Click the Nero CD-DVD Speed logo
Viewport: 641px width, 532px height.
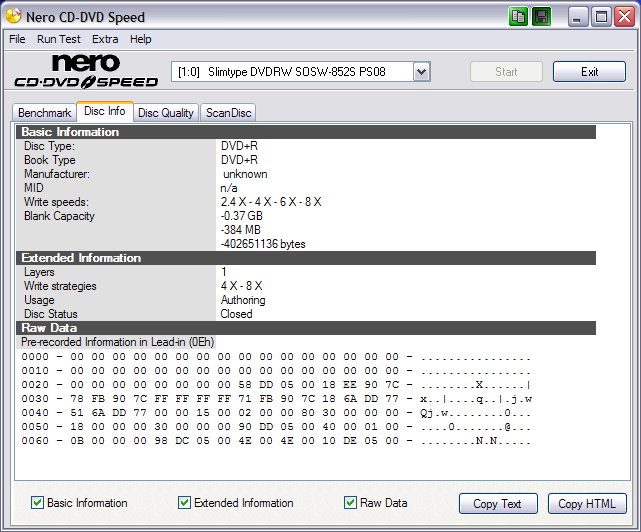(x=83, y=72)
